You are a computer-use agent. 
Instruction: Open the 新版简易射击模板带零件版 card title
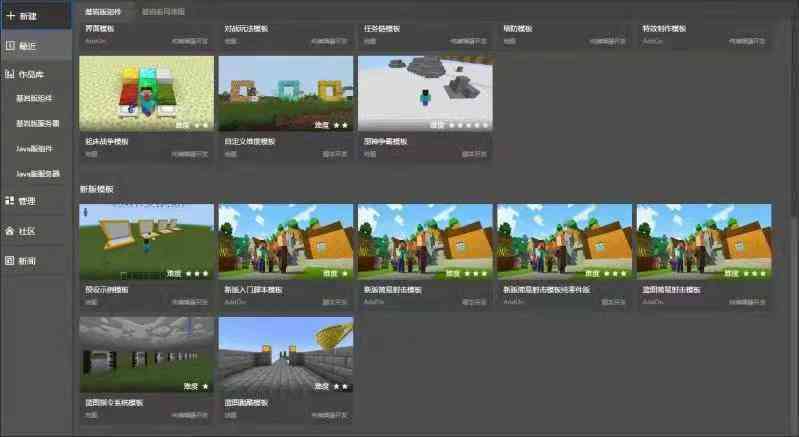pos(547,290)
